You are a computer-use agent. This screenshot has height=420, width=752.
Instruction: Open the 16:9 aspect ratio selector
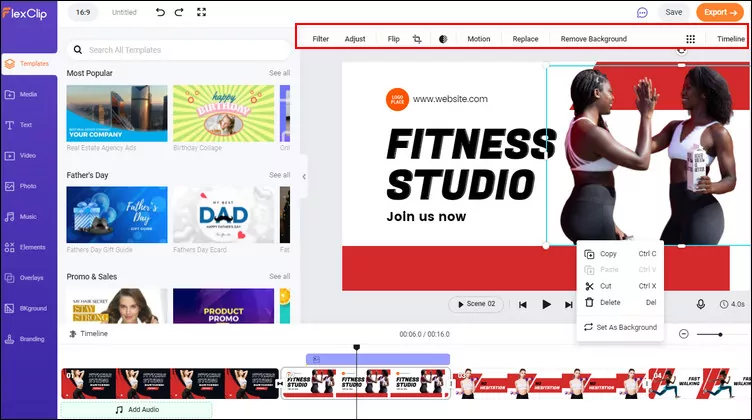tap(82, 12)
